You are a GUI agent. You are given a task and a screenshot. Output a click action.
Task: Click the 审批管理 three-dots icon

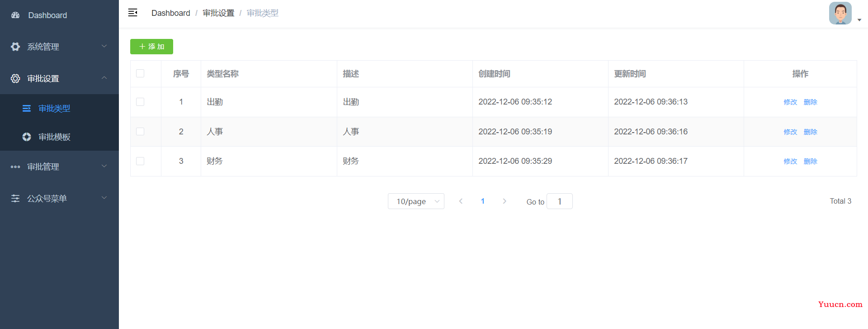pos(15,167)
